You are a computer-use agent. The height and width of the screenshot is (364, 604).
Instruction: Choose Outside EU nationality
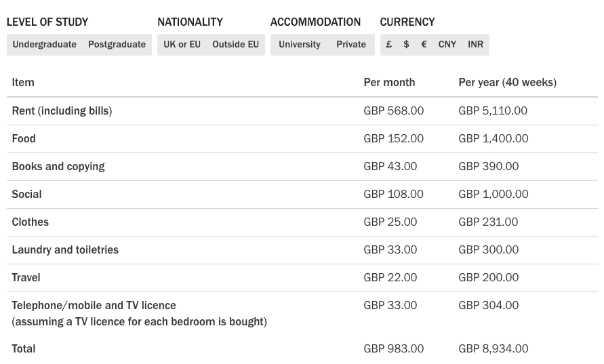(x=235, y=45)
